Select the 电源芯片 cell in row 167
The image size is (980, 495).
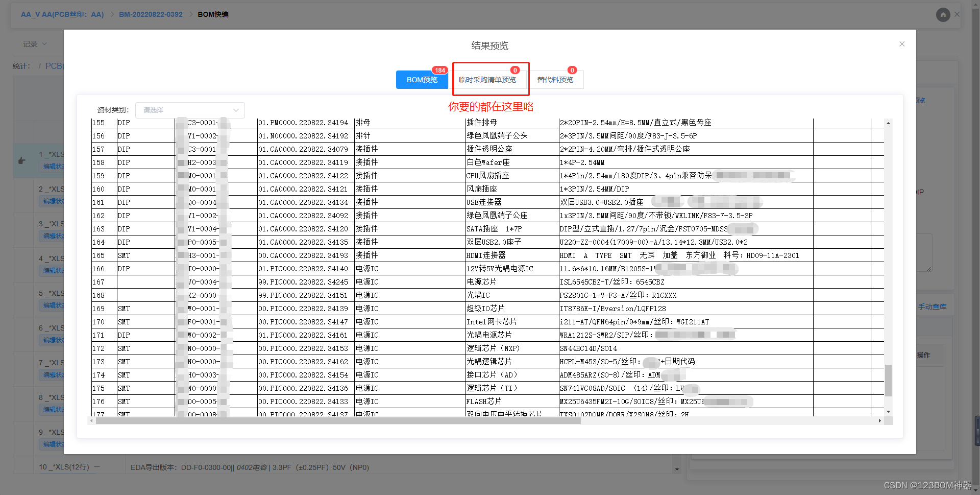tap(512, 282)
